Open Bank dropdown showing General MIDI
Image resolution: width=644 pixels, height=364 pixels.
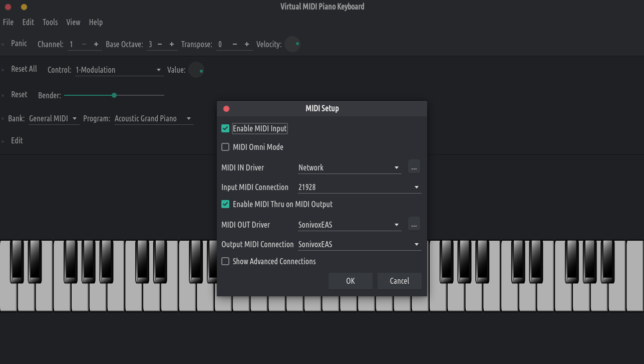(x=54, y=119)
